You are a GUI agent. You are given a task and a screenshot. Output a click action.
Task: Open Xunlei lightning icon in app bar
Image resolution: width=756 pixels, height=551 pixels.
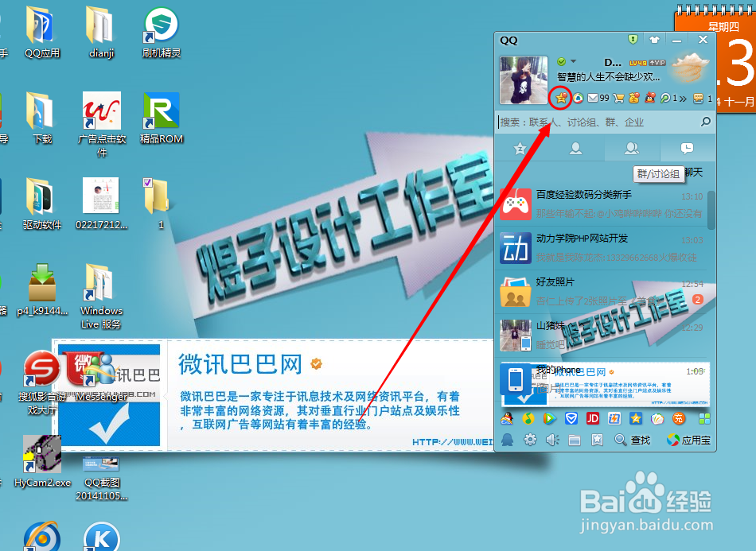[x=614, y=418]
